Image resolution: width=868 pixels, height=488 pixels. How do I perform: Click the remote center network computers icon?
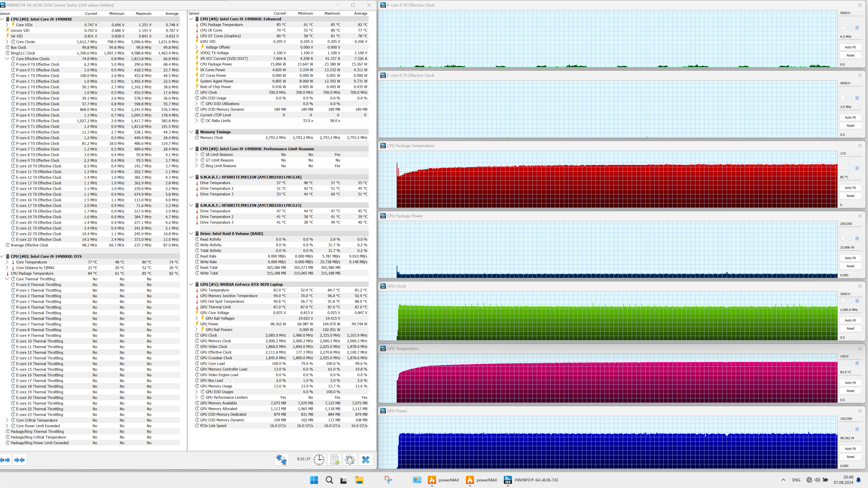[x=281, y=459]
